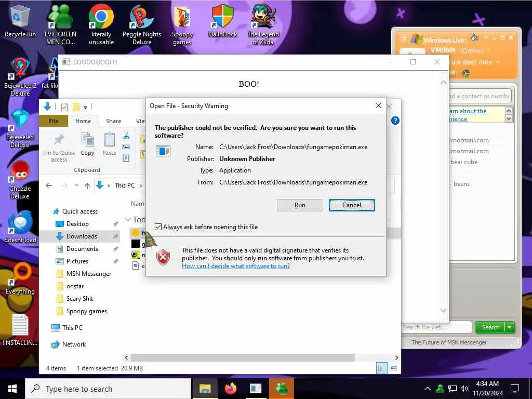
Task: Select Network in navigation pane
Action: click(x=74, y=344)
